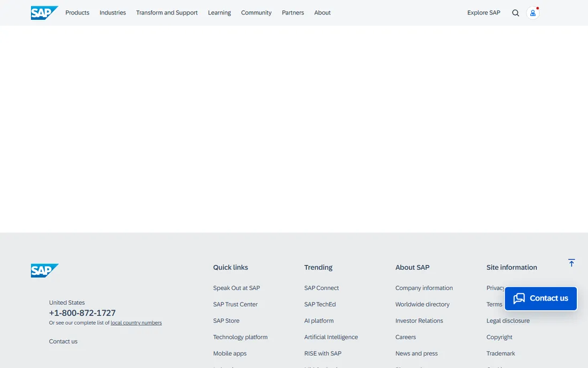The image size is (588, 368).
Task: Click the Site information heading
Action: tap(512, 267)
